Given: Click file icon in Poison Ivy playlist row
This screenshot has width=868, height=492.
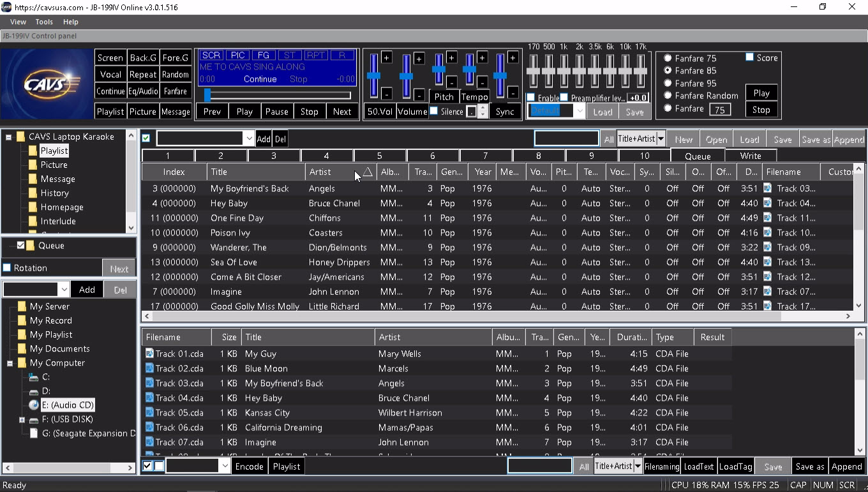Looking at the screenshot, I should (x=767, y=232).
